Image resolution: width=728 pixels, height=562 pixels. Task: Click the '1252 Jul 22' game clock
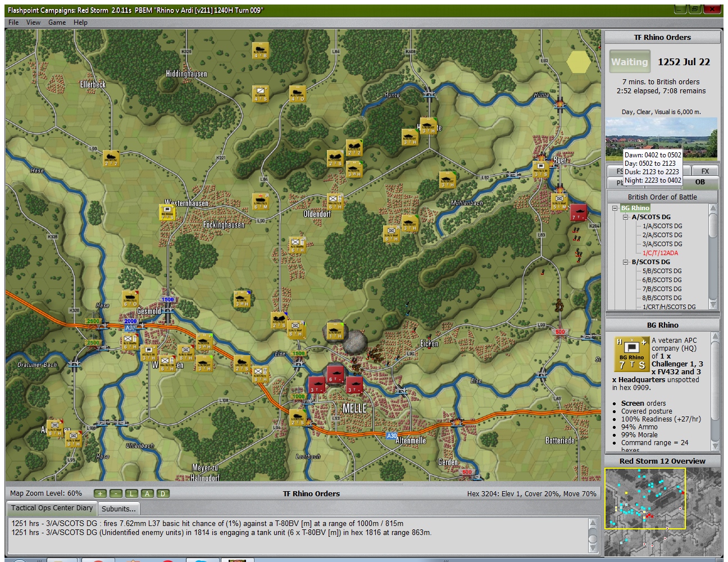[684, 62]
